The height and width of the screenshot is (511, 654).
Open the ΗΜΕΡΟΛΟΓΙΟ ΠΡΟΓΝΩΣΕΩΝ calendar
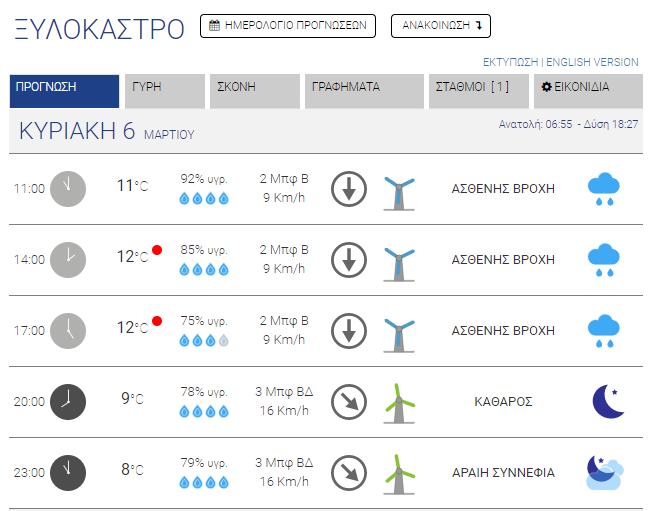point(288,26)
